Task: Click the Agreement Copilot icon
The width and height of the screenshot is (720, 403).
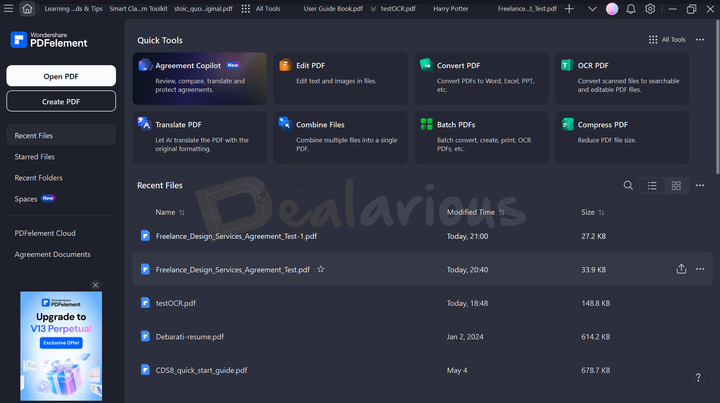Action: (145, 65)
